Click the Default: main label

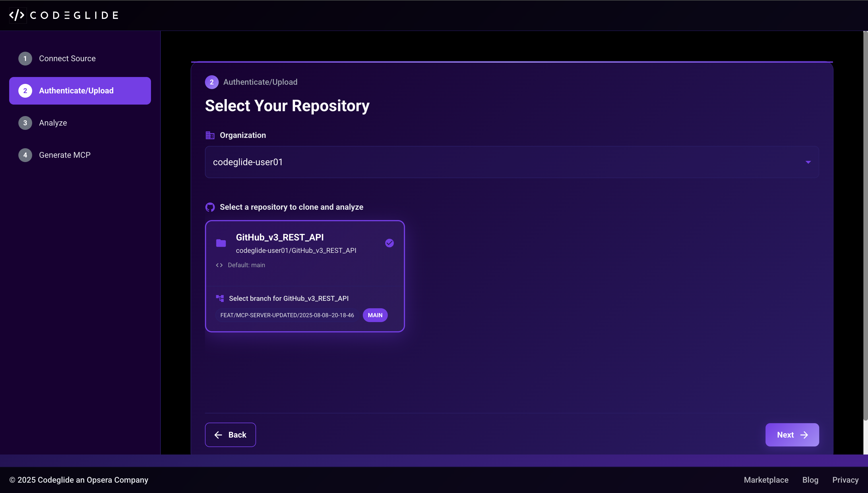(x=246, y=265)
